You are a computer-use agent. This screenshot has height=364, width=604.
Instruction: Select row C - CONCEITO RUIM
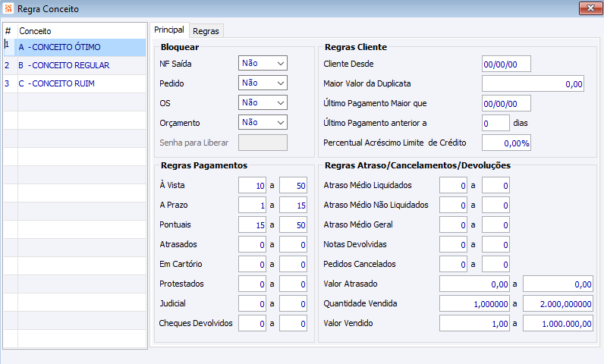tap(57, 83)
